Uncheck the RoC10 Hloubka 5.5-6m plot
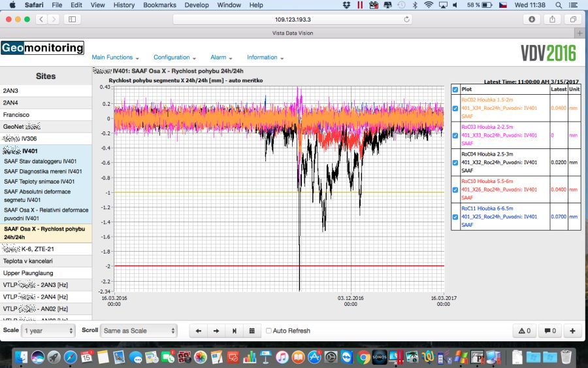This screenshot has width=588, height=368. 455,190
